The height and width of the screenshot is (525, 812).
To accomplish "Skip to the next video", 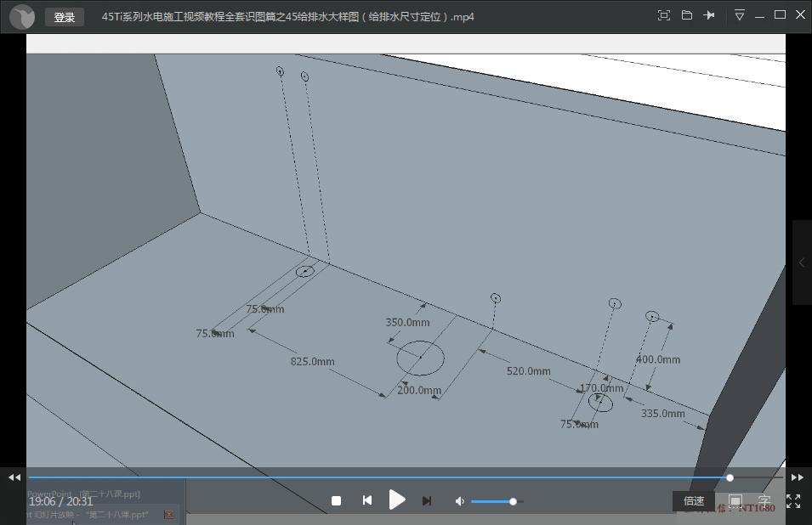I will (427, 501).
